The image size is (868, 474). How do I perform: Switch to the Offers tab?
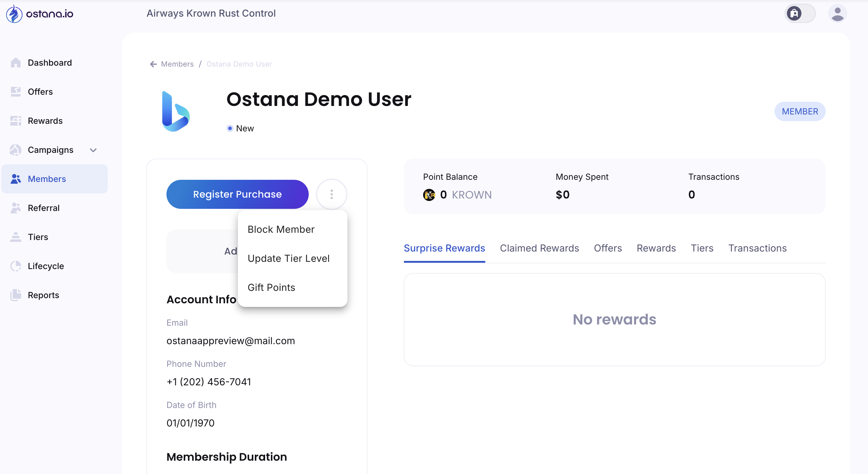[608, 248]
